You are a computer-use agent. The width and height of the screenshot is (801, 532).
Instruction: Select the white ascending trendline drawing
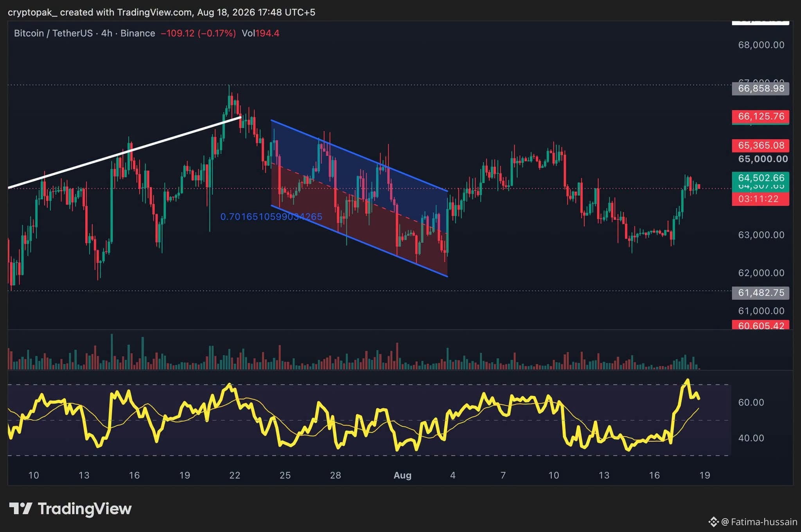124,153
